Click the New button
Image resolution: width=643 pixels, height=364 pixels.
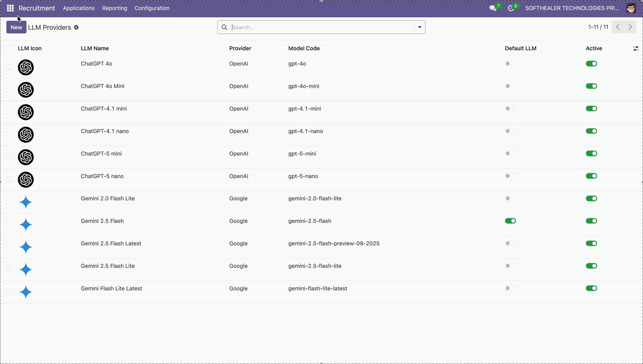click(16, 27)
